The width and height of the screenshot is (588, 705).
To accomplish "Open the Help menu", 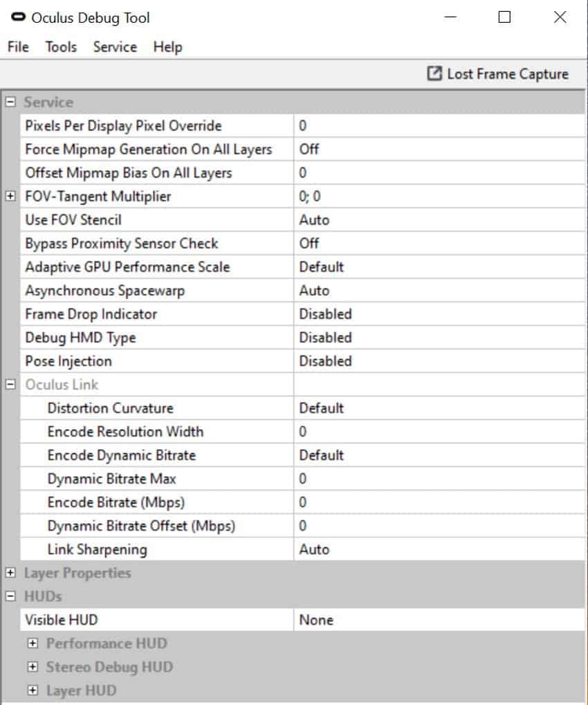I will pyautogui.click(x=167, y=47).
